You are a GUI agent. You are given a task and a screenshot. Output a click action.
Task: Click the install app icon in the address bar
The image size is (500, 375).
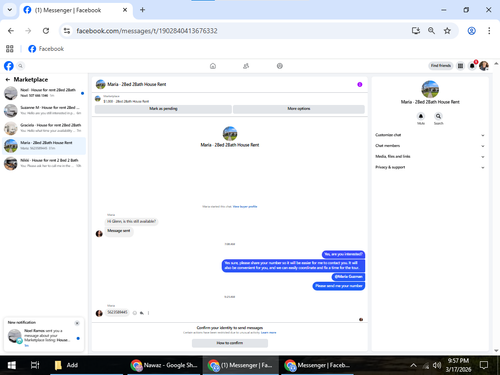coord(416,31)
